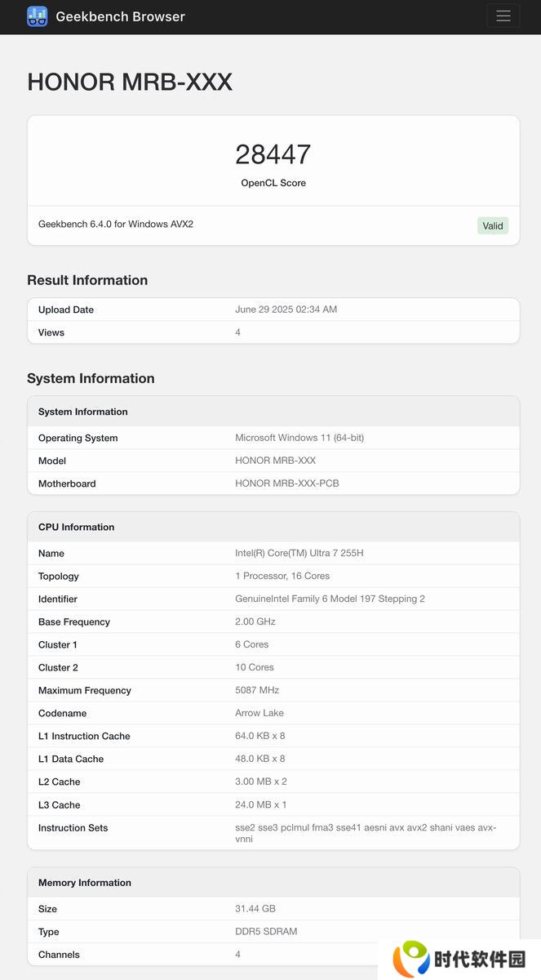Click the 'OpenCL Score' label
Viewport: 541px width, 980px height.
tap(273, 183)
